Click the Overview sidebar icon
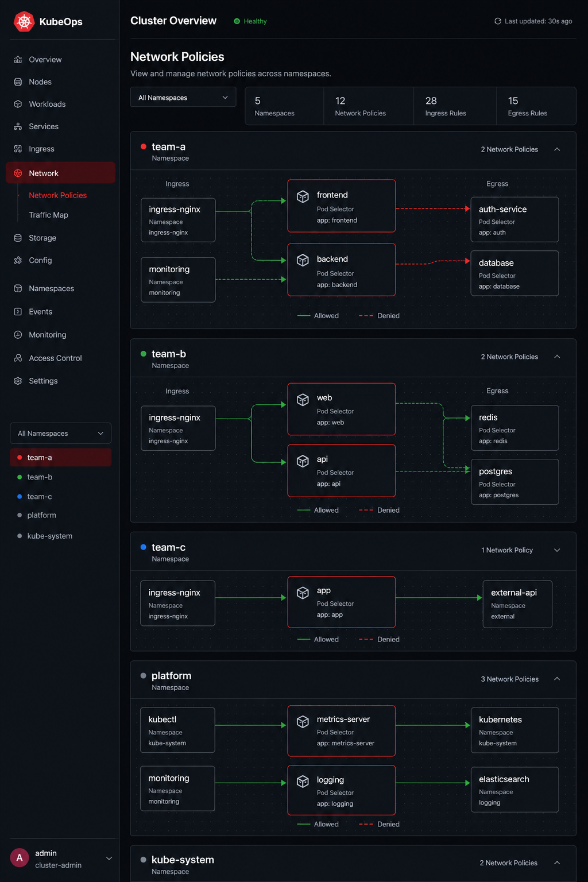This screenshot has height=882, width=588. point(18,60)
